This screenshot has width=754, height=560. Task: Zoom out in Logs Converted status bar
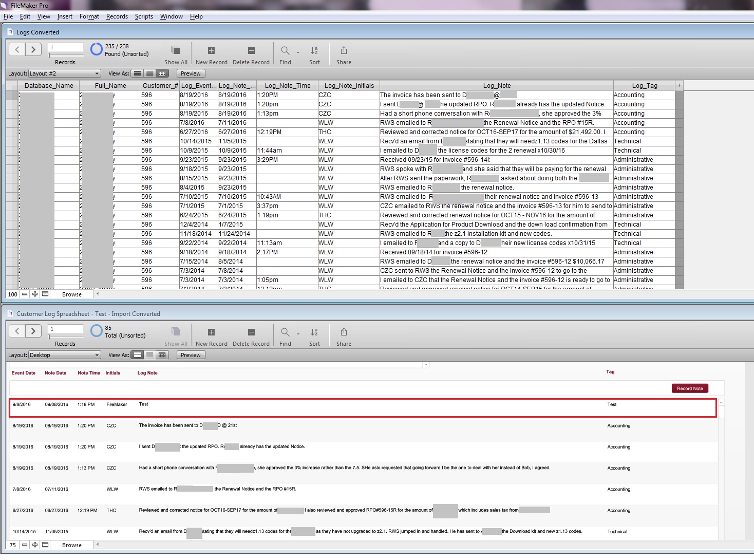pos(24,294)
